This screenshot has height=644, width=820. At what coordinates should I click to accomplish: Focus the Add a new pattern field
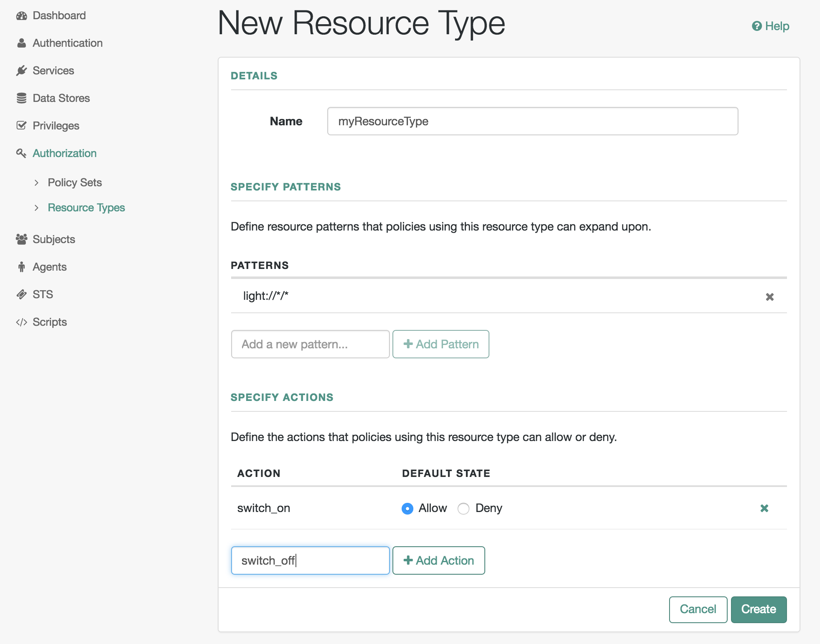(x=310, y=344)
